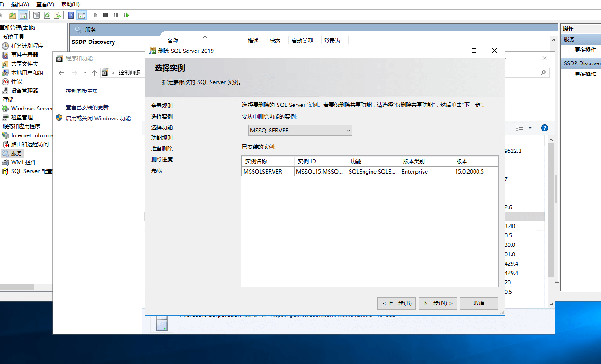The image size is (601, 364).
Task: Click the Back arrow in 程序和功能 window
Action: click(x=62, y=72)
